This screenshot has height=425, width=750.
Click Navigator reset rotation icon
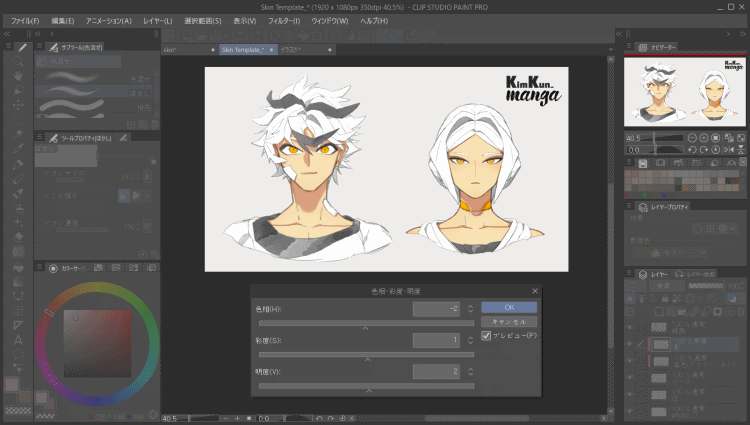tap(716, 150)
